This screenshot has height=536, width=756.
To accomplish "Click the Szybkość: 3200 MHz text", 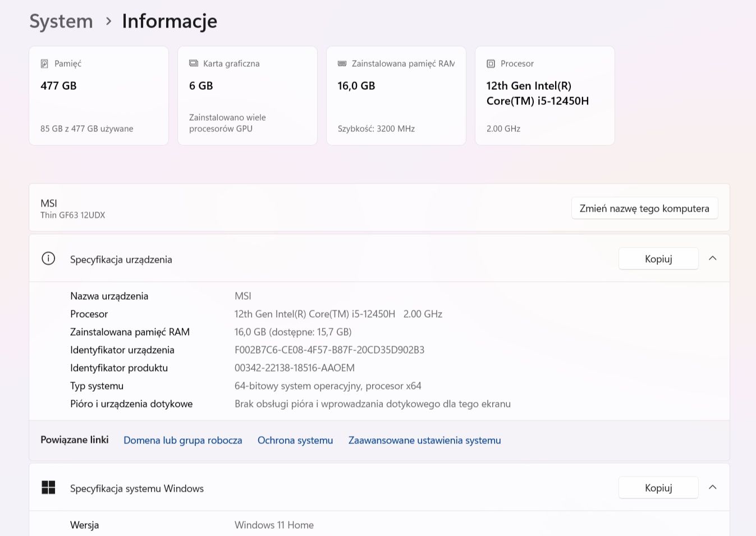I will (377, 129).
